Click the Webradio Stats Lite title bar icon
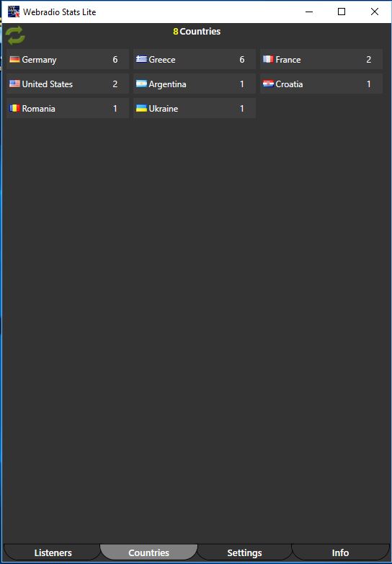Screen dimensions: 392x564 (x=14, y=12)
